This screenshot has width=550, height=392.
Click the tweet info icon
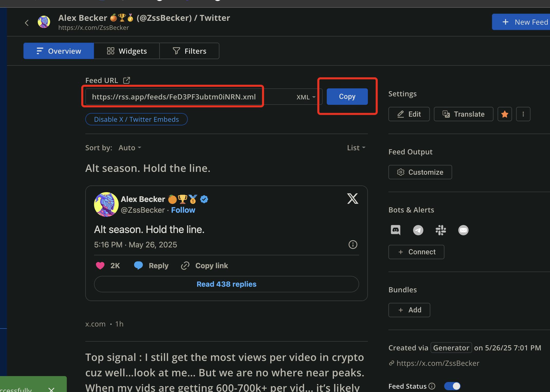pos(353,245)
